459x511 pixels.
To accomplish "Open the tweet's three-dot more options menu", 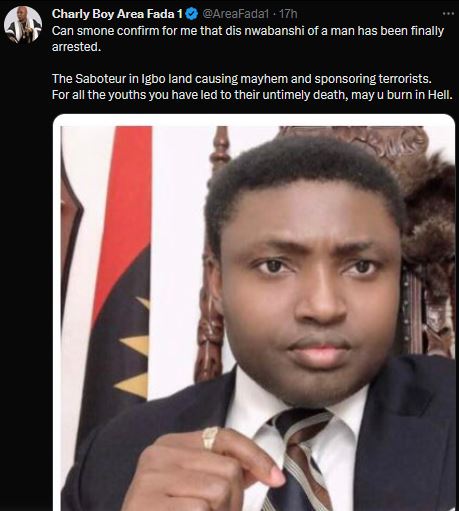I will pyautogui.click(x=448, y=14).
